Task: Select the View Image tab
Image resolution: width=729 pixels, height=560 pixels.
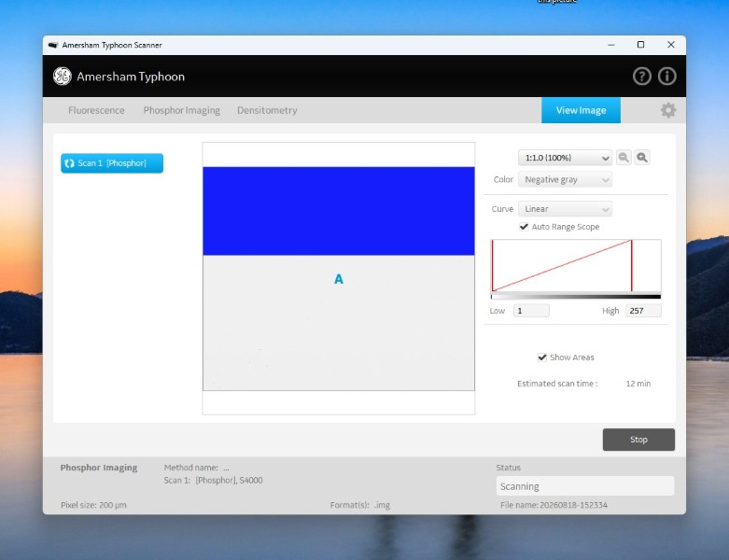Action: (581, 110)
